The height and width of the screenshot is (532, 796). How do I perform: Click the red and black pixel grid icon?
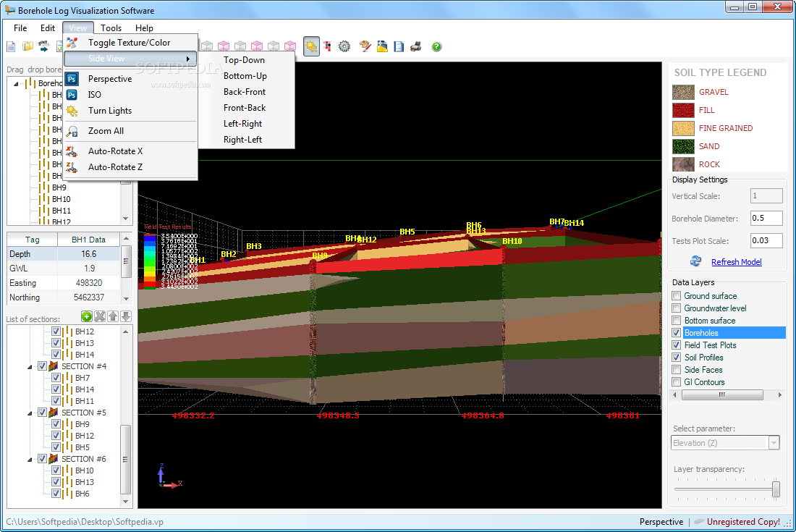pyautogui.click(x=327, y=47)
